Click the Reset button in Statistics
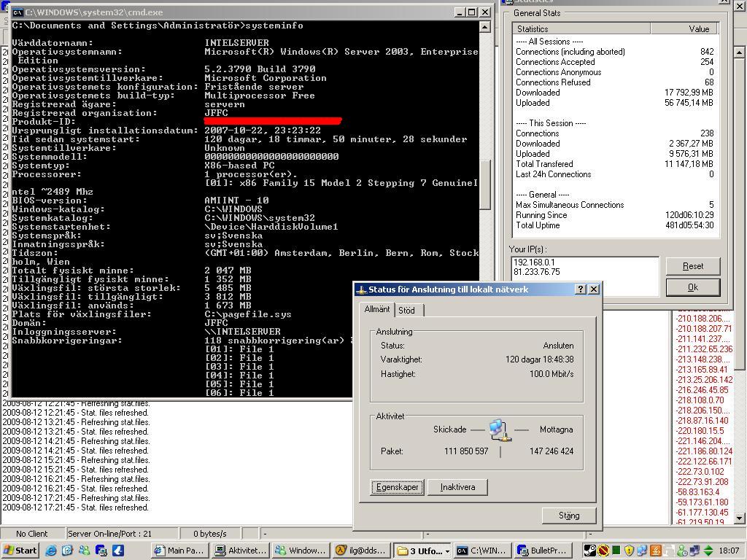Image resolution: width=747 pixels, height=560 pixels. pos(693,266)
